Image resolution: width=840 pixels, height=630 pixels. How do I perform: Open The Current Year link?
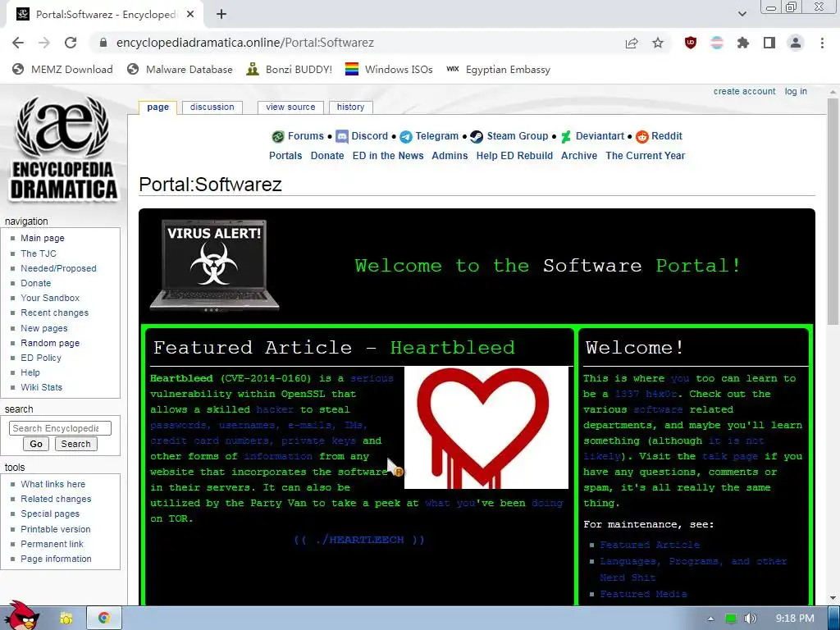645,156
